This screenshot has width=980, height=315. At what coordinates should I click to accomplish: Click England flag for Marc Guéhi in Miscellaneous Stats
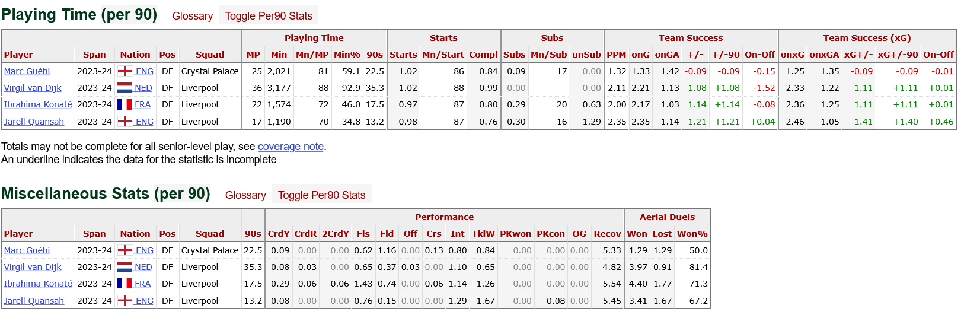125,250
